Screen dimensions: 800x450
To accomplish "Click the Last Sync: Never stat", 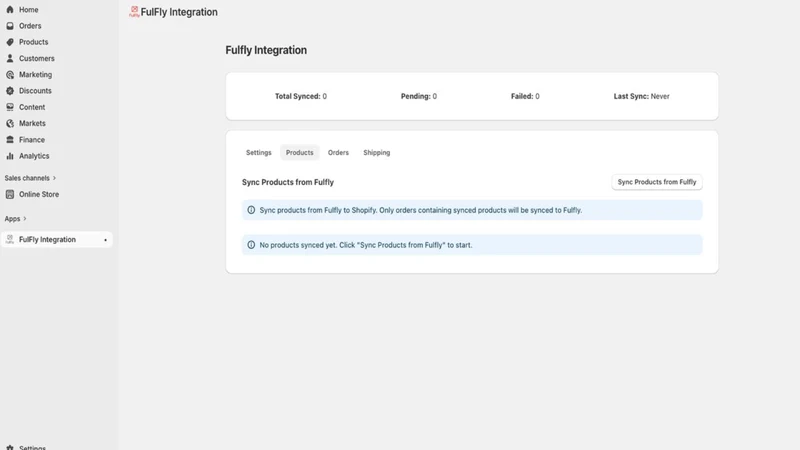I will 641,96.
